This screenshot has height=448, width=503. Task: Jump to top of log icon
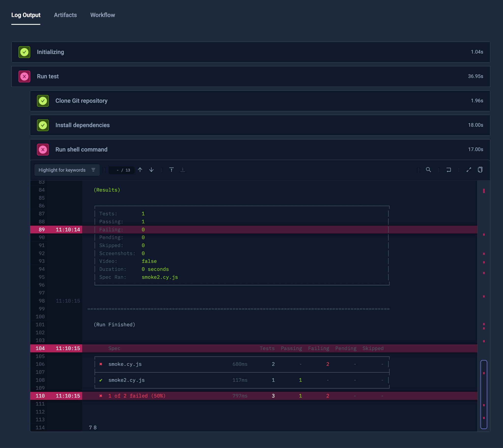[171, 170]
